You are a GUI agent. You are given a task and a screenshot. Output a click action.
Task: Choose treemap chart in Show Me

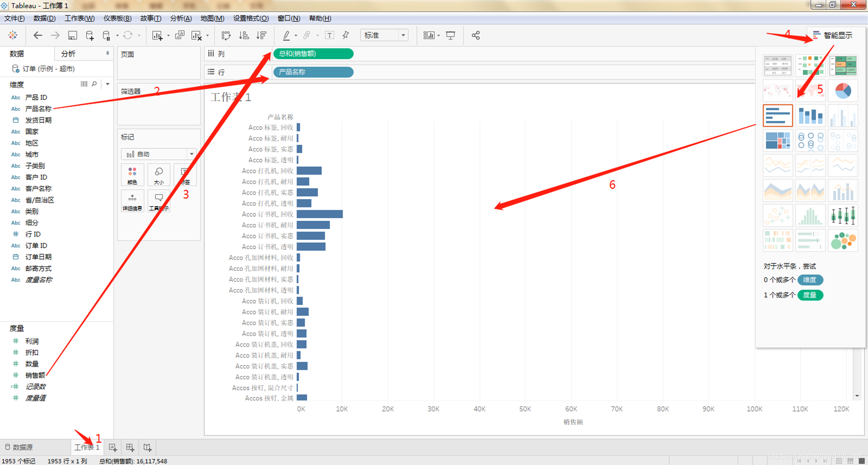tap(778, 140)
